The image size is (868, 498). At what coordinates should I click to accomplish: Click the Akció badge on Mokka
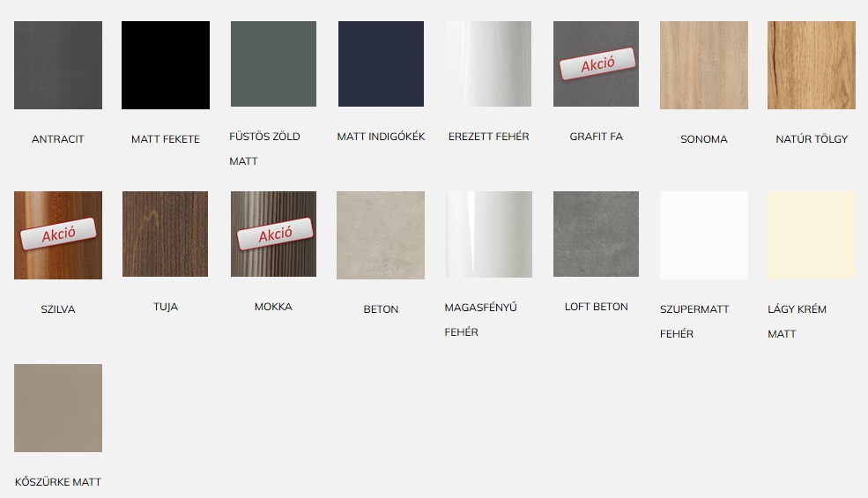275,234
